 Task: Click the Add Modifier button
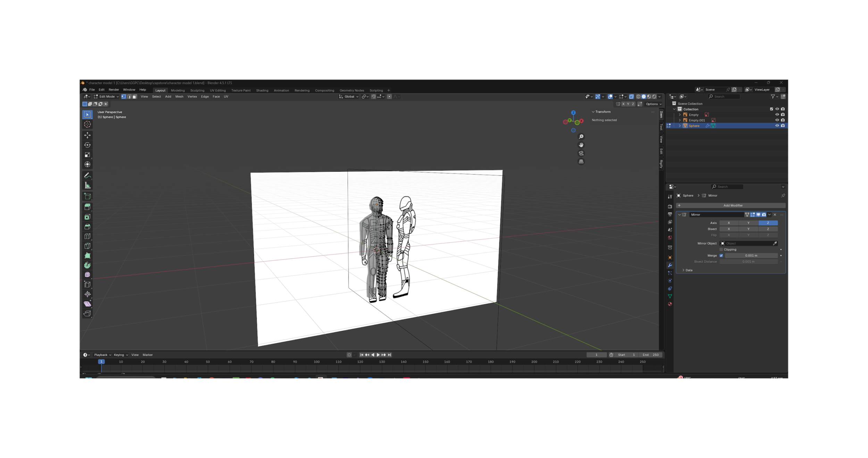(733, 205)
